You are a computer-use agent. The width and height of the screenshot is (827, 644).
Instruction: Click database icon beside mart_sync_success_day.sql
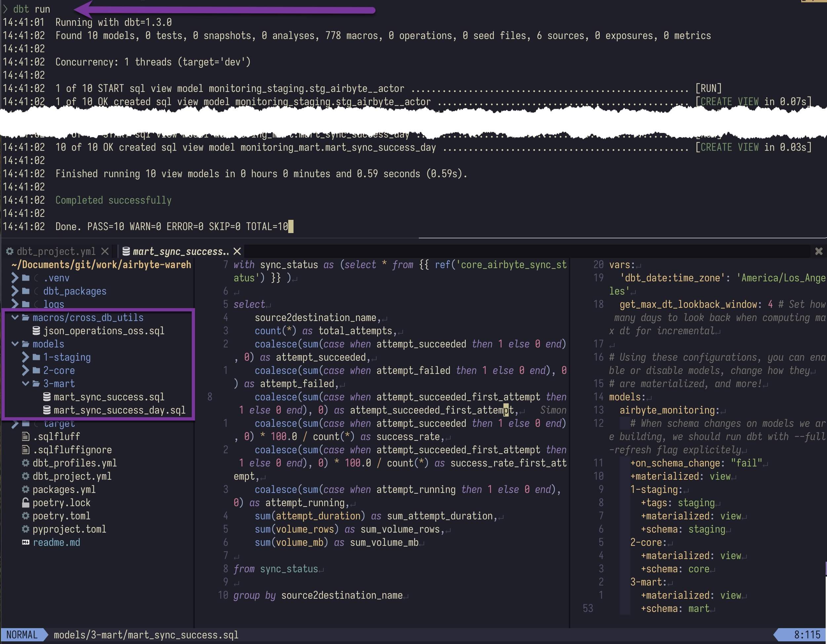pos(47,410)
